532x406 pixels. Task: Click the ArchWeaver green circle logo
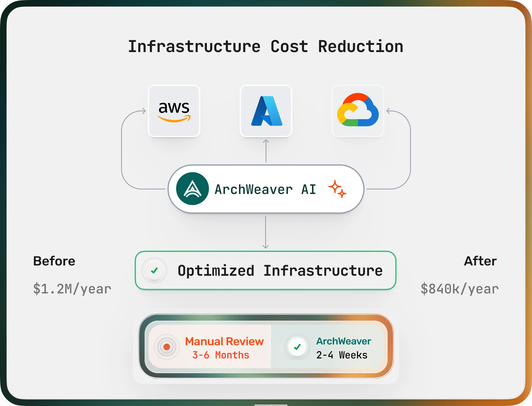click(x=192, y=189)
